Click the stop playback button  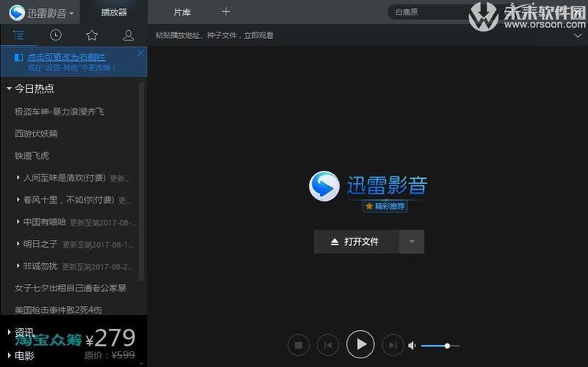click(298, 345)
